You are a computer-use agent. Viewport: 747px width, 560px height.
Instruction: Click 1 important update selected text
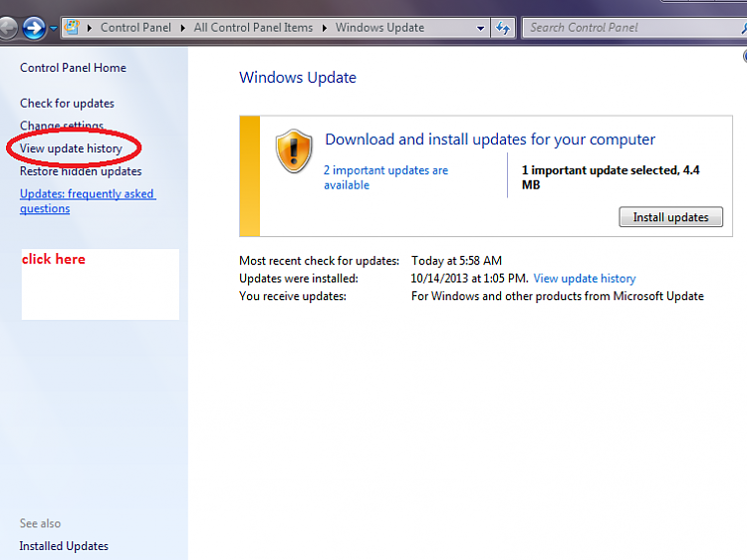611,177
